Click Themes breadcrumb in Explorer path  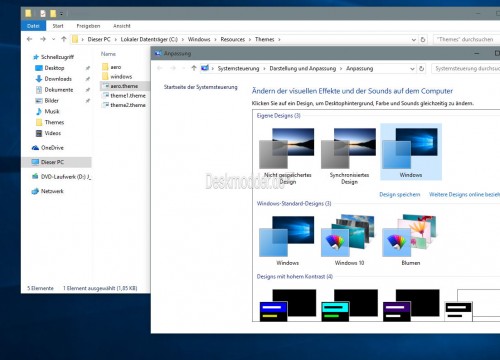click(x=265, y=39)
